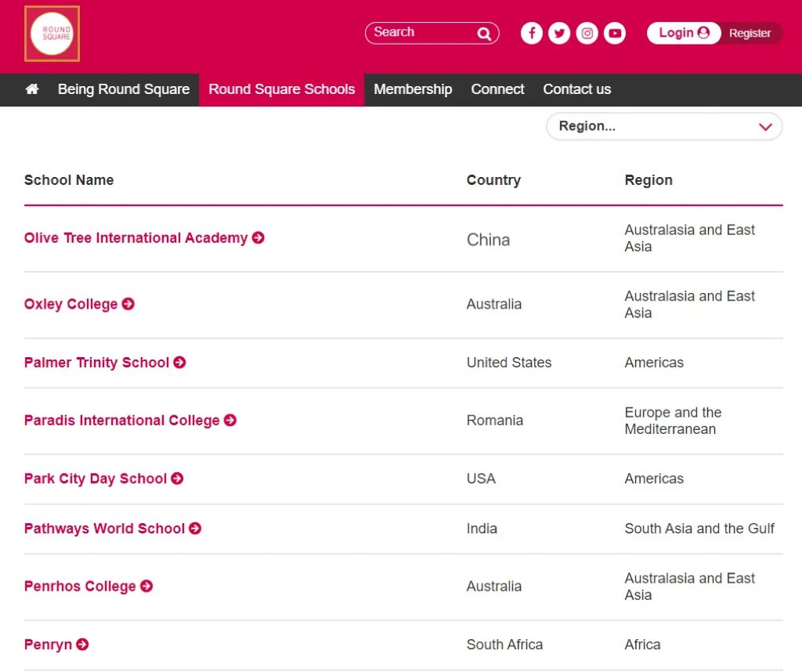Click Australia in the Penrhos College row
The width and height of the screenshot is (802, 672).
(x=493, y=587)
